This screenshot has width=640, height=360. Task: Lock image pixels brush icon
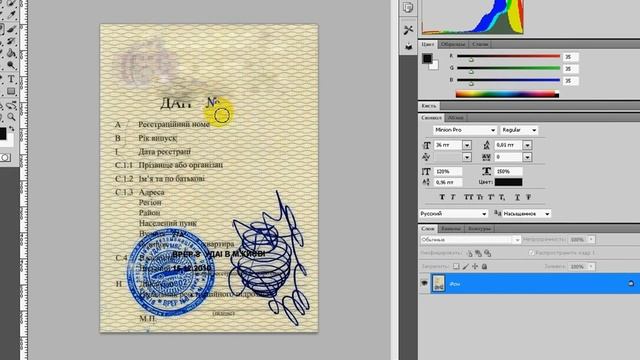coord(466,267)
